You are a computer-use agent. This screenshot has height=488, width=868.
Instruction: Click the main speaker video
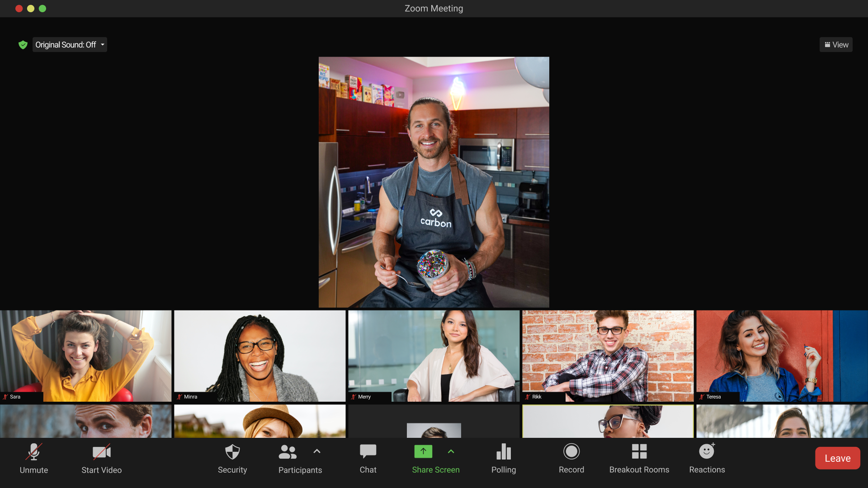pos(434,182)
